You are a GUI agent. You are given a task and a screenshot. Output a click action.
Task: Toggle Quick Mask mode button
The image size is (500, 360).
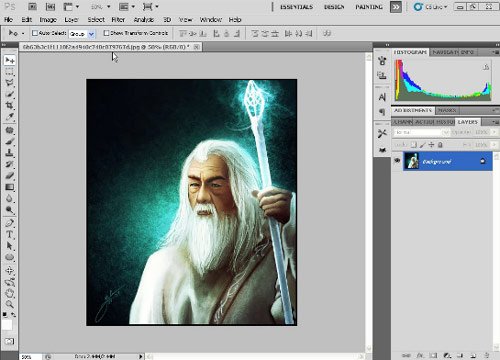(x=10, y=341)
